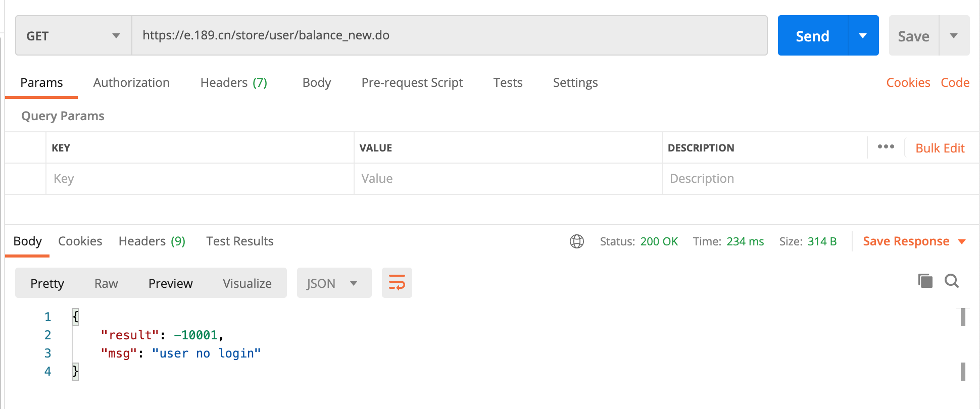
Task: Click line number 1 in response
Action: pos(48,317)
